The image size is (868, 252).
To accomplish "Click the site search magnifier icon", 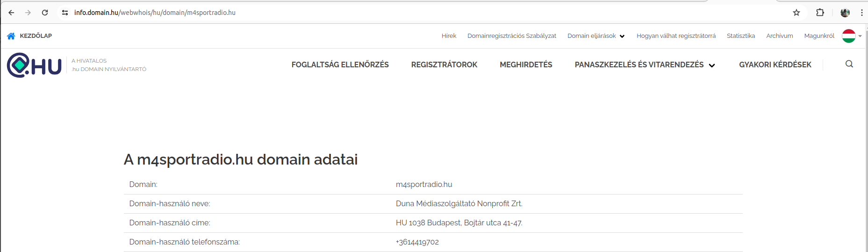I will click(x=849, y=64).
